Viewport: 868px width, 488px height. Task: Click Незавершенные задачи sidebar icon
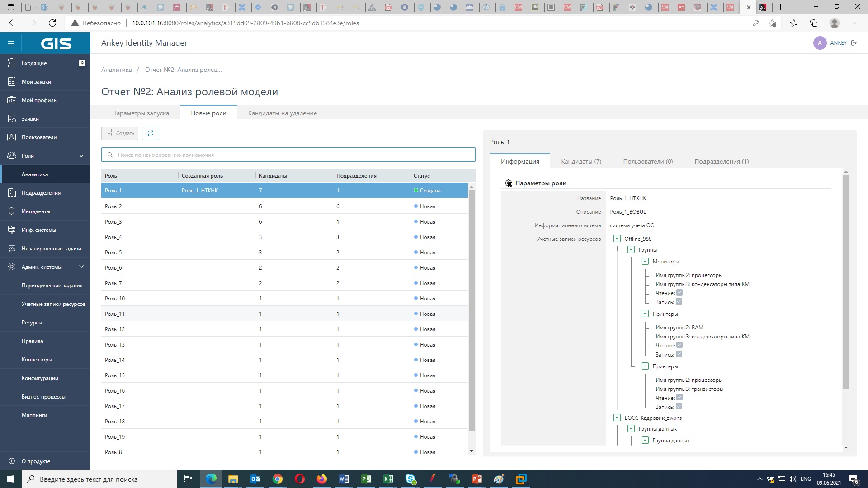click(12, 249)
